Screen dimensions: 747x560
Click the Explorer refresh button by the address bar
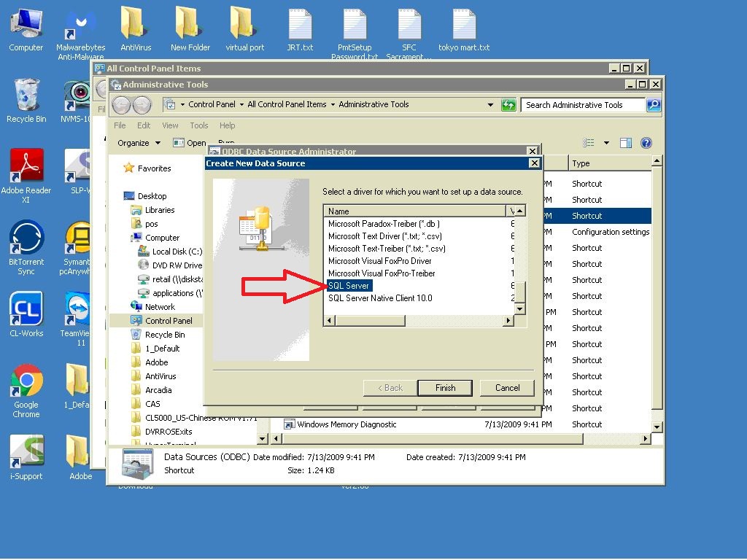508,105
